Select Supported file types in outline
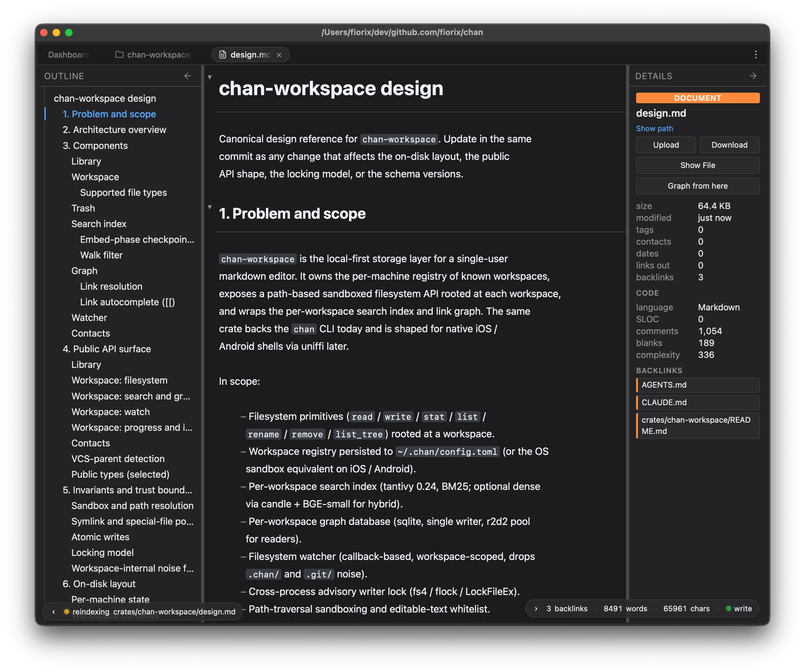The width and height of the screenshot is (805, 672). coord(123,192)
